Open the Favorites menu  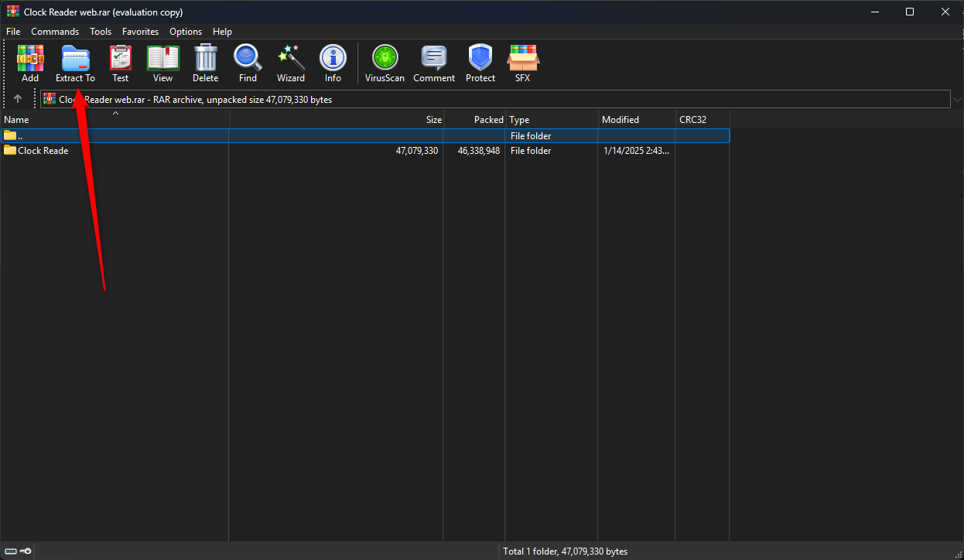tap(140, 32)
